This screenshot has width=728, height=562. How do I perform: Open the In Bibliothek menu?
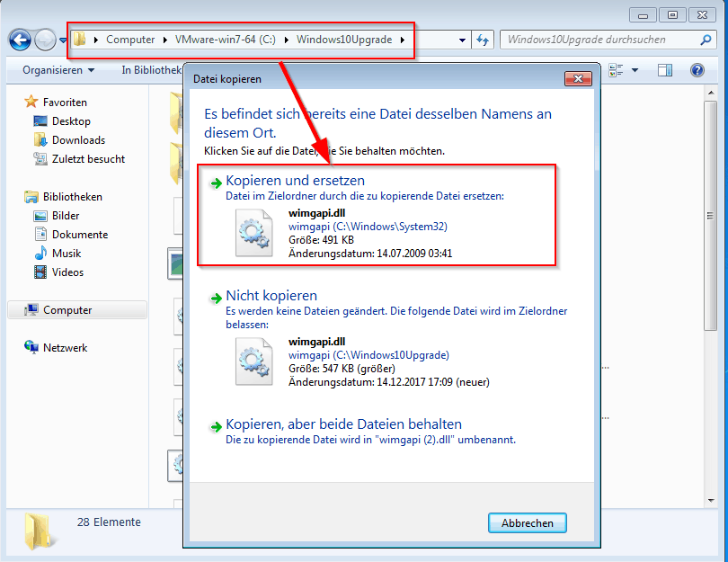(x=151, y=70)
